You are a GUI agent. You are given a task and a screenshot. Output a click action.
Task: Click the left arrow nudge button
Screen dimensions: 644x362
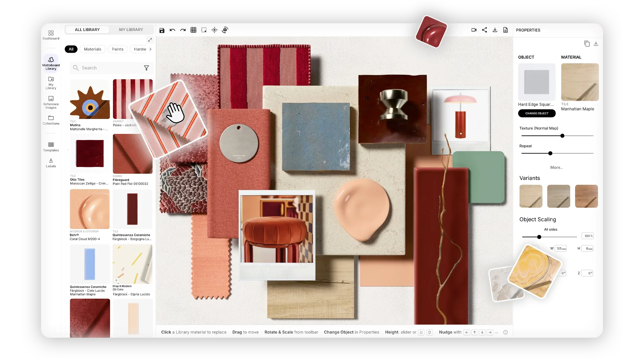pos(467,332)
